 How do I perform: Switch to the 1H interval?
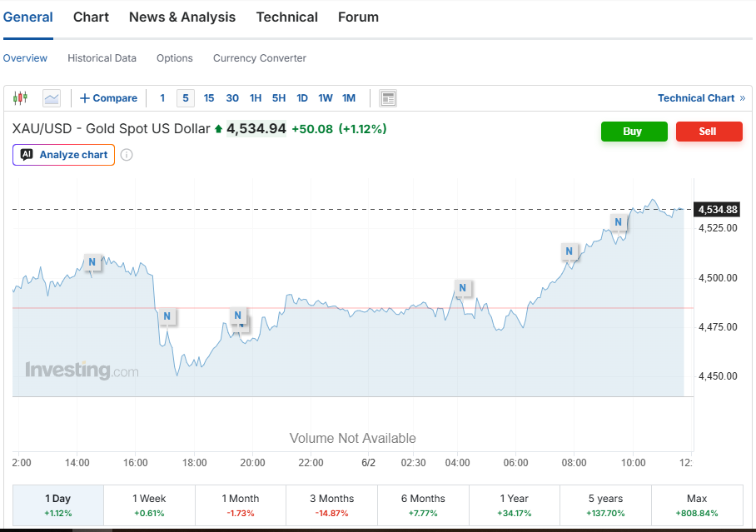click(256, 98)
